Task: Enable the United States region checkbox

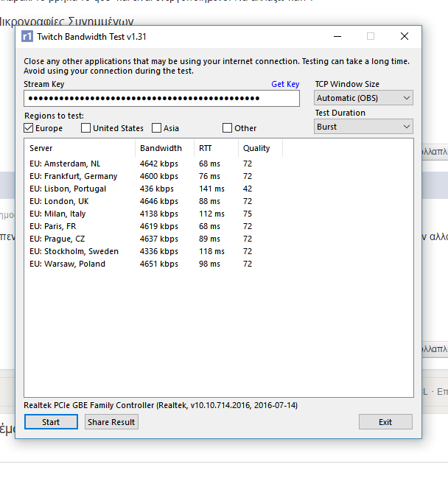Action: [85, 128]
